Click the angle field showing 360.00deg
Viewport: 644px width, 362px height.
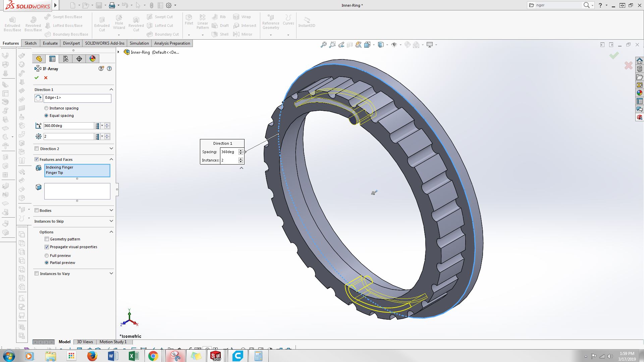click(x=69, y=126)
